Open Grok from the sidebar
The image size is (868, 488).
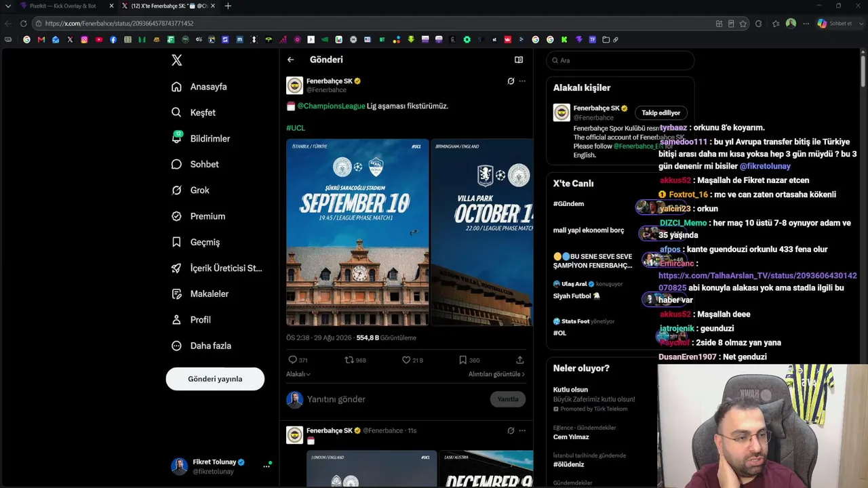coord(190,190)
